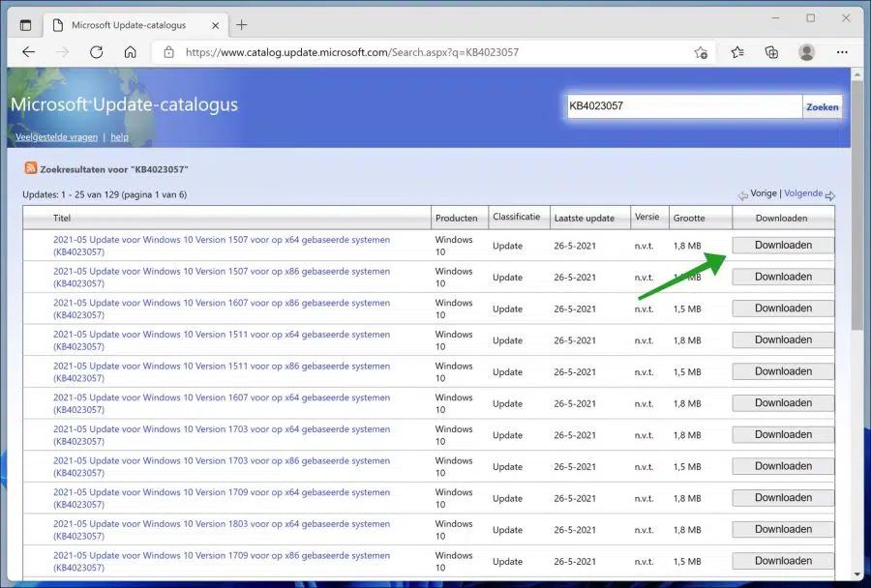
Task: Close the Microsoft Update-catalogus tab
Action: (x=216, y=25)
